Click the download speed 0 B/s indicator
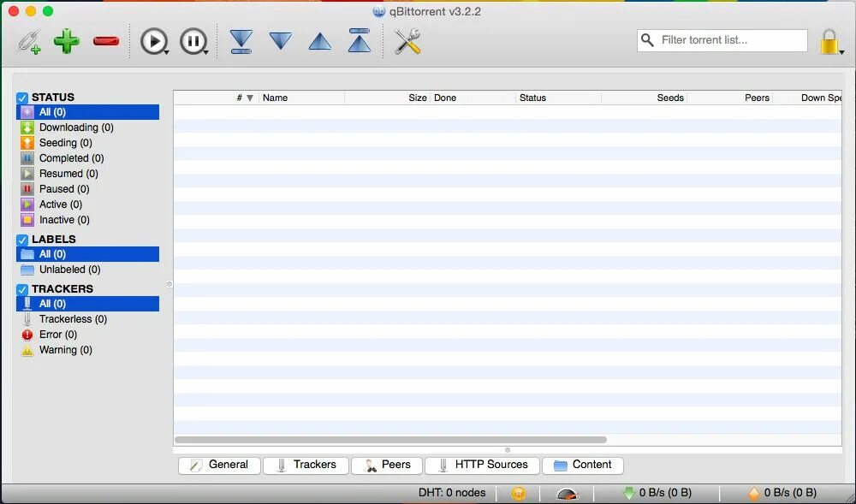Viewport: 856px width, 504px height. 657,493
